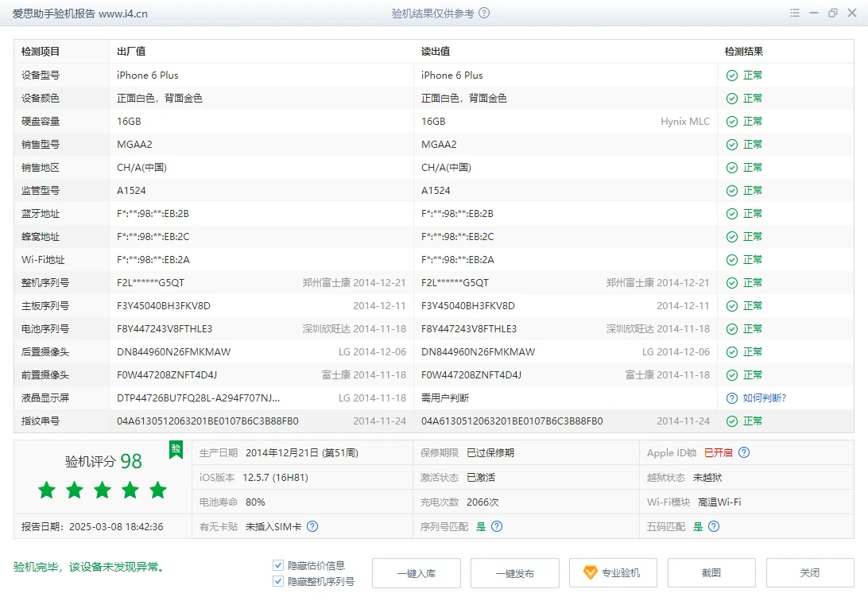Click the 如何判断? link
868x601 pixels.
tap(764, 398)
